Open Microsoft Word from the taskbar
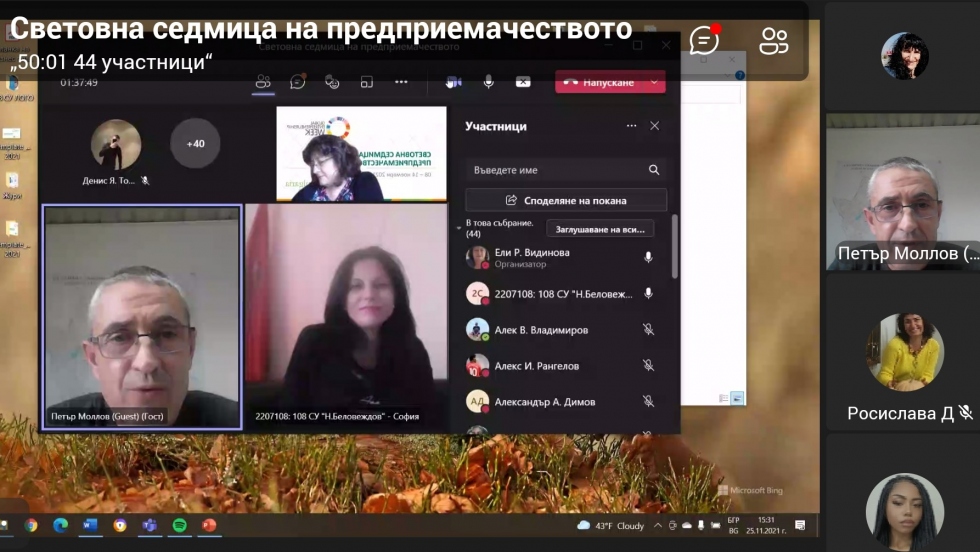980x552 pixels. [90, 526]
